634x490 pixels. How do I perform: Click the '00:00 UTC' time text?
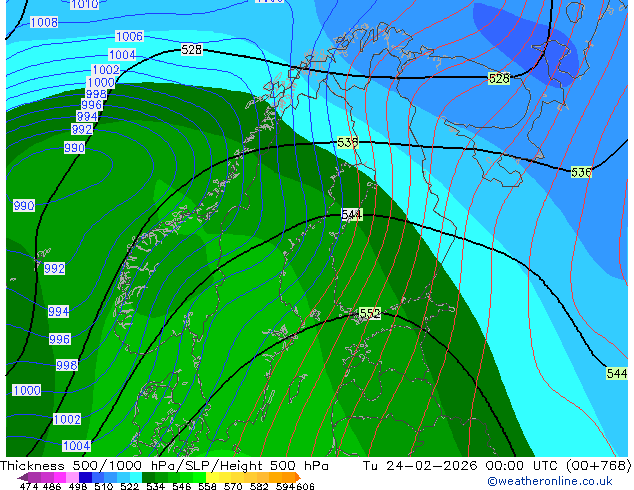point(523,466)
